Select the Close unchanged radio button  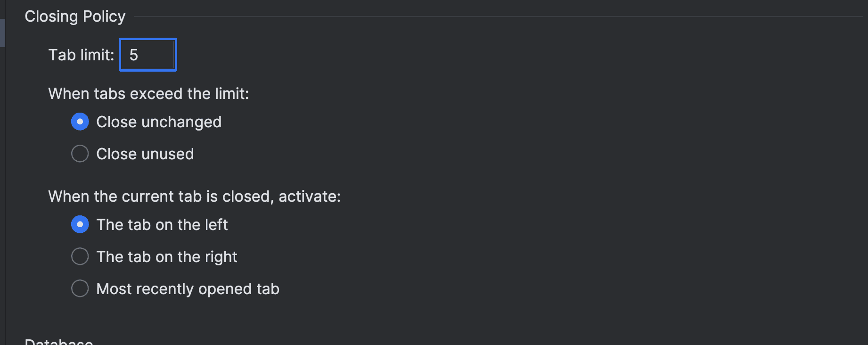[80, 122]
